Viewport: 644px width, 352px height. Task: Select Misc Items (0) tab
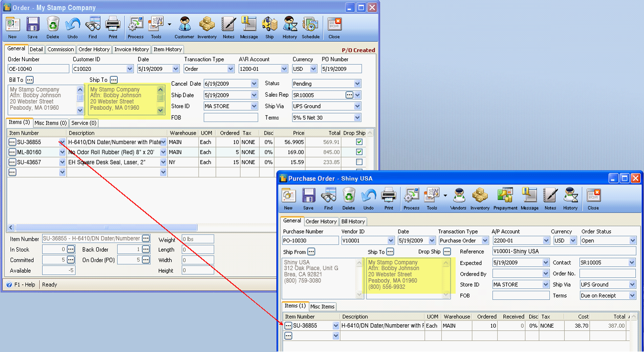tap(51, 123)
